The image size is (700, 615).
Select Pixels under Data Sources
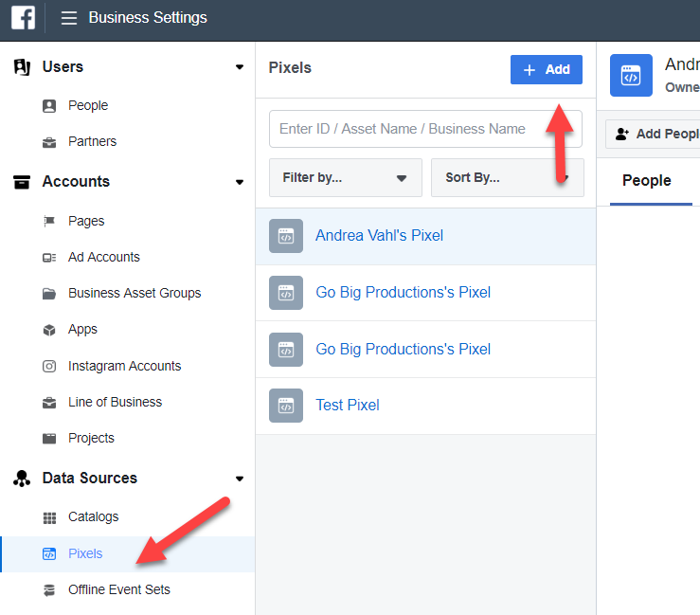pos(85,553)
